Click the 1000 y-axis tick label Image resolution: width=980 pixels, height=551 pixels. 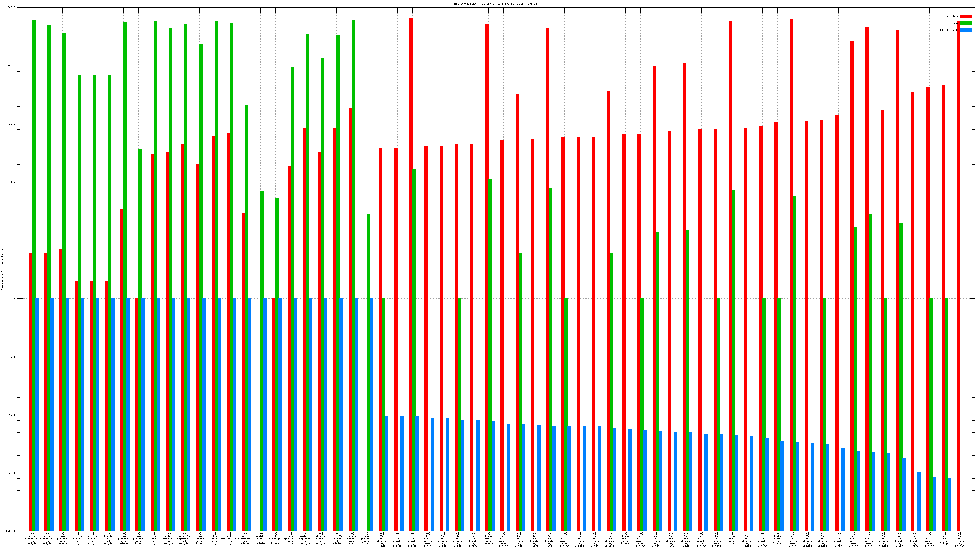[13, 124]
